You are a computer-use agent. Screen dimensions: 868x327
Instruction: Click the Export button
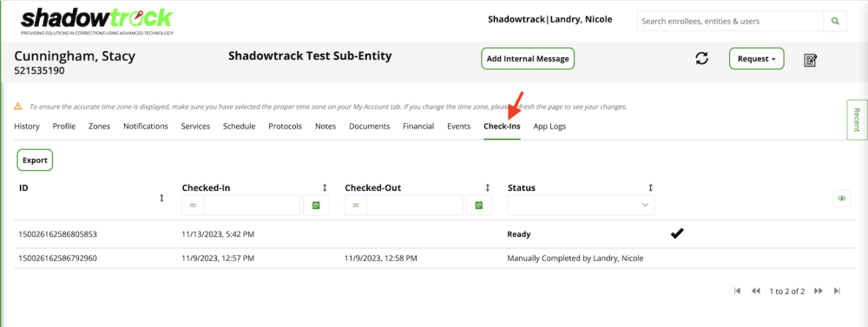coord(35,160)
